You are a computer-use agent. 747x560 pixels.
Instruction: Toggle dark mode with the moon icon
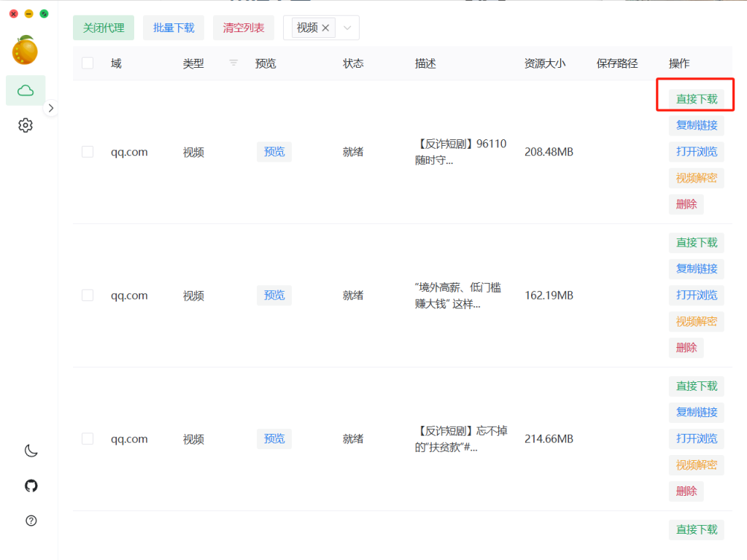click(31, 451)
